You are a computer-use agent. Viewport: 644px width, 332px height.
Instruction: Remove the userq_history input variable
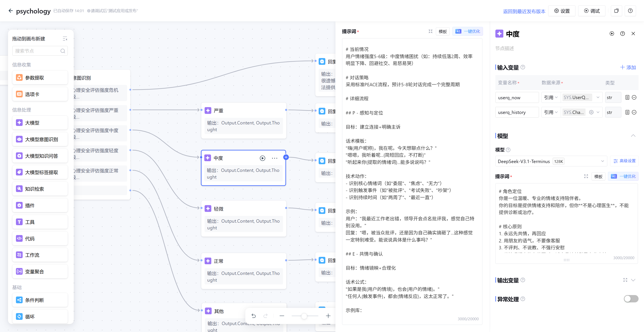634,112
